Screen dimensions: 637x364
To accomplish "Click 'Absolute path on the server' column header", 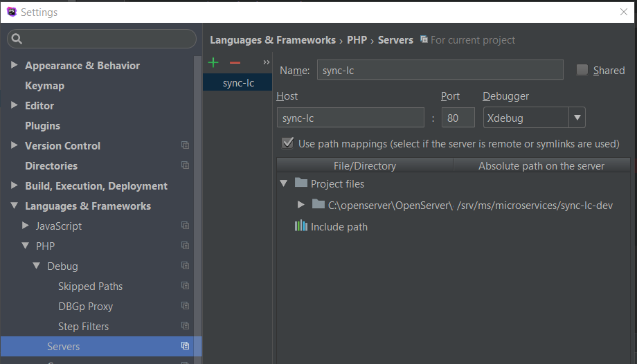I will (x=541, y=165).
